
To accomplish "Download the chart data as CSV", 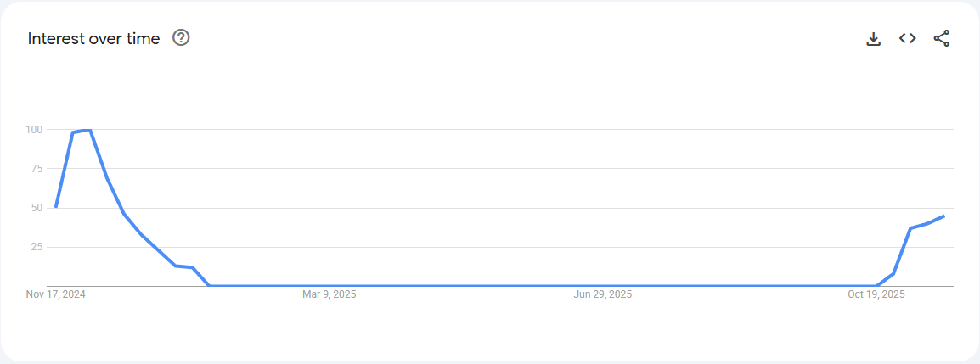I will (873, 38).
